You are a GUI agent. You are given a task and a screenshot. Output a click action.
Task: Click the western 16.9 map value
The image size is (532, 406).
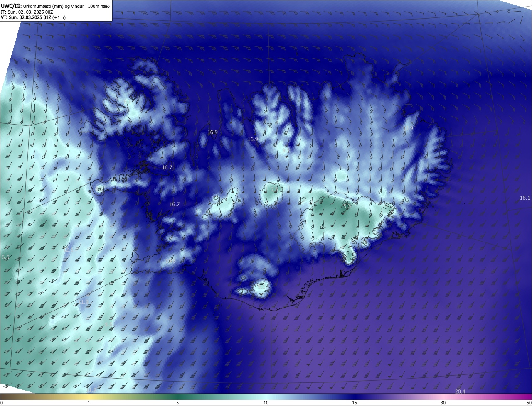(x=212, y=132)
